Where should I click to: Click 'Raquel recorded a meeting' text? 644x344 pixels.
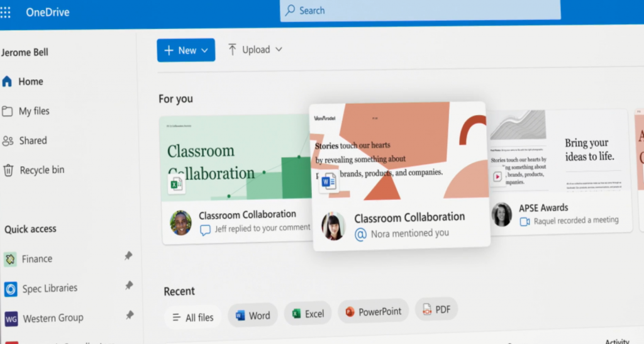click(576, 221)
